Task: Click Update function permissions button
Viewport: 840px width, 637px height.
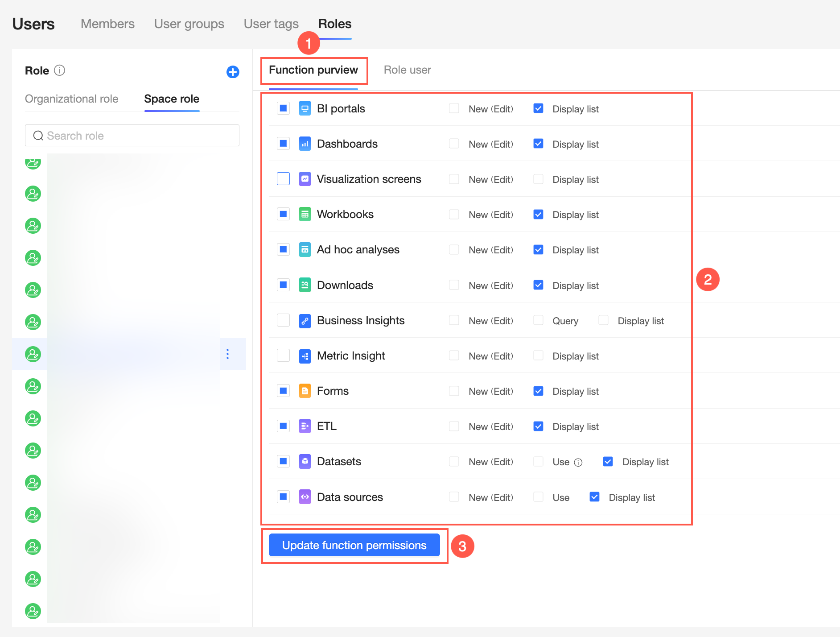Action: pos(354,545)
